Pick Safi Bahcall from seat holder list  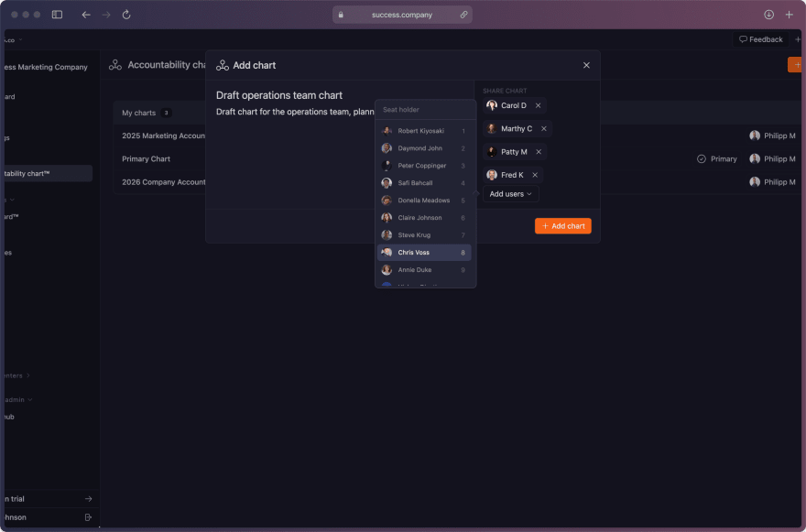pos(424,183)
